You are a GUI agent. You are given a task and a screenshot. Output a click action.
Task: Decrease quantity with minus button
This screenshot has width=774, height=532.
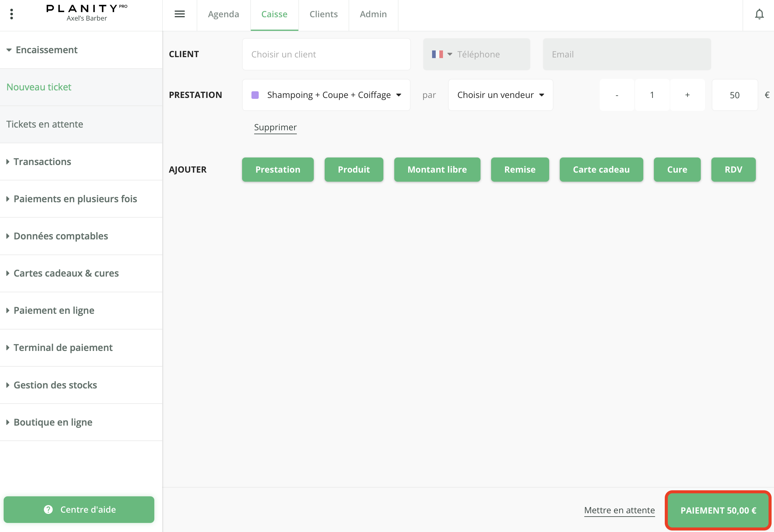(617, 95)
